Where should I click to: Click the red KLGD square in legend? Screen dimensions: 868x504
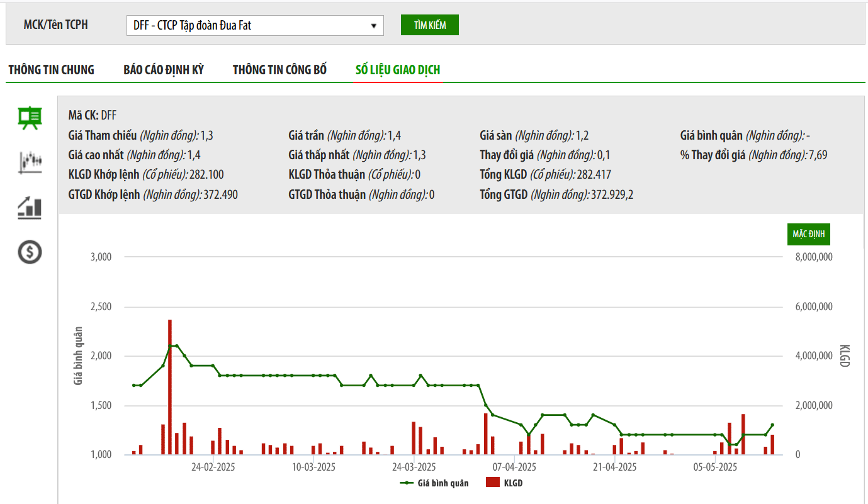[x=493, y=483]
